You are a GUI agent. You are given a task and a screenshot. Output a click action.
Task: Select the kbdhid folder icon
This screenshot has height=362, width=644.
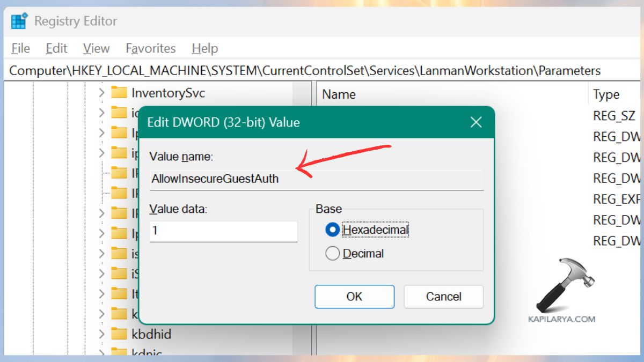[119, 334]
